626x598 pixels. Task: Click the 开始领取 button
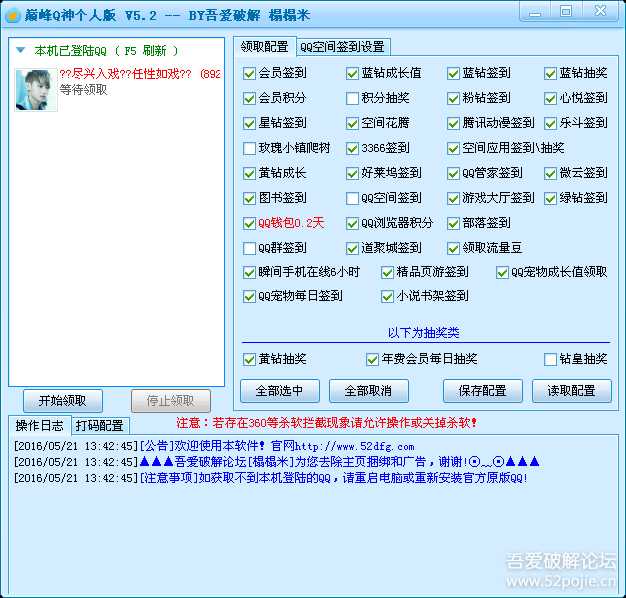pos(63,401)
